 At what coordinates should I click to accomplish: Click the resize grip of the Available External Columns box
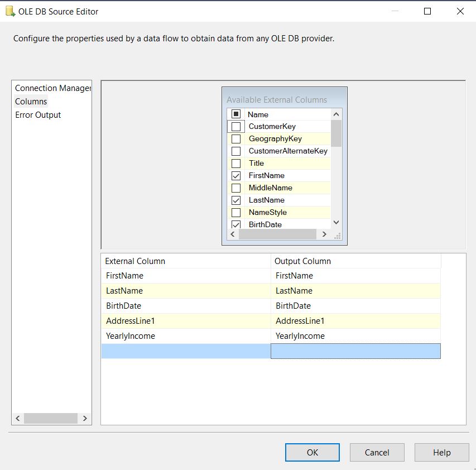click(337, 236)
